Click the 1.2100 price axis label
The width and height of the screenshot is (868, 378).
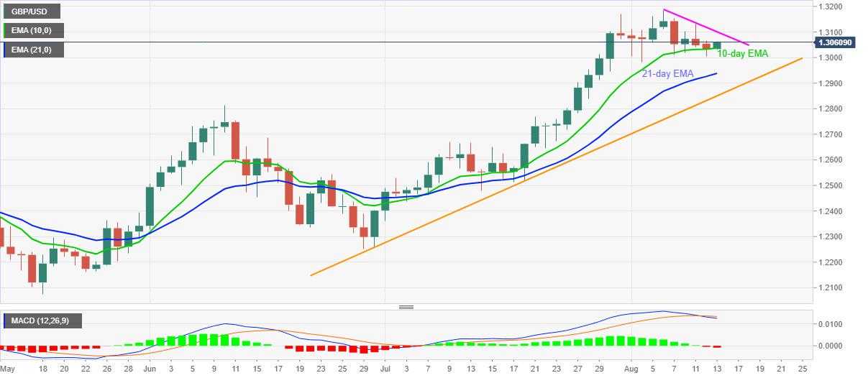(831, 288)
